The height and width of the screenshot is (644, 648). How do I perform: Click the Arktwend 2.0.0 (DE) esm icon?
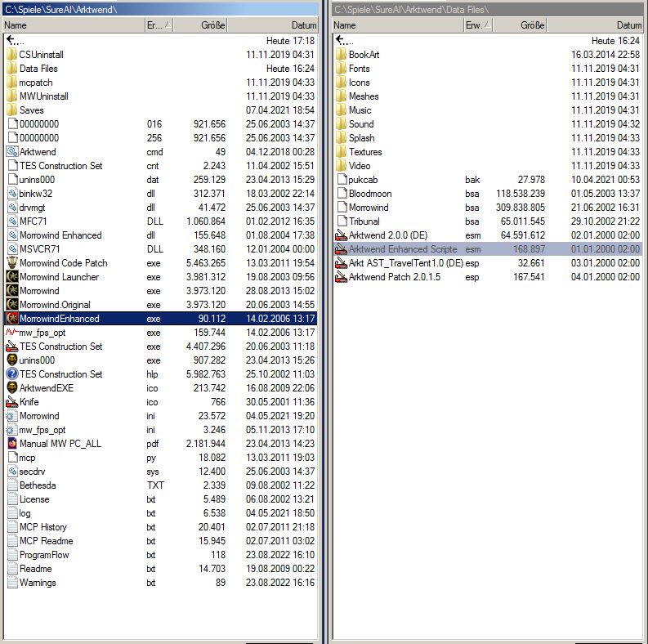click(x=342, y=235)
